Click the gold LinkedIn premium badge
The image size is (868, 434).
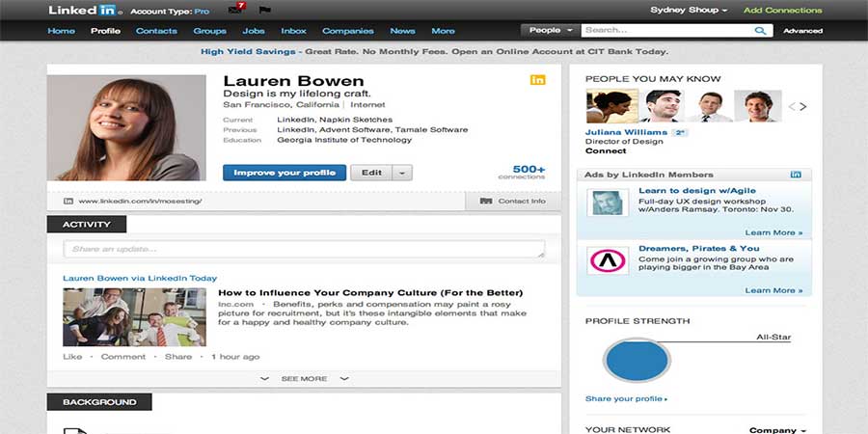click(x=537, y=79)
